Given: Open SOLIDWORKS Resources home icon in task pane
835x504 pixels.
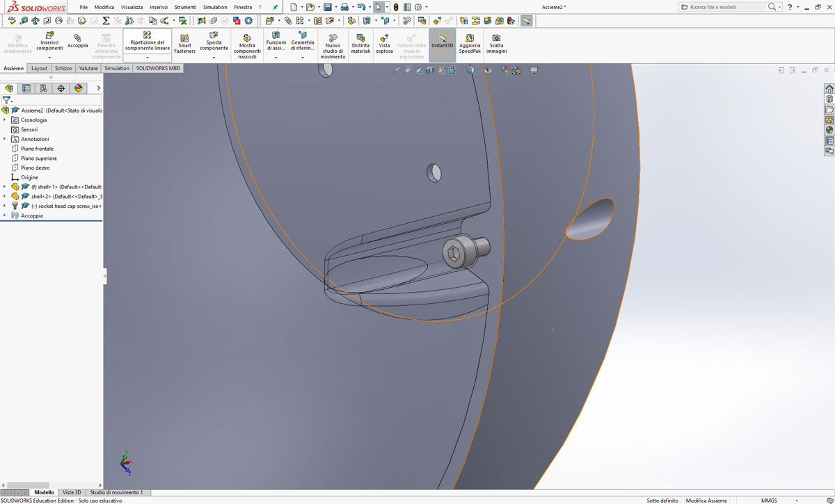Looking at the screenshot, I should (829, 88).
